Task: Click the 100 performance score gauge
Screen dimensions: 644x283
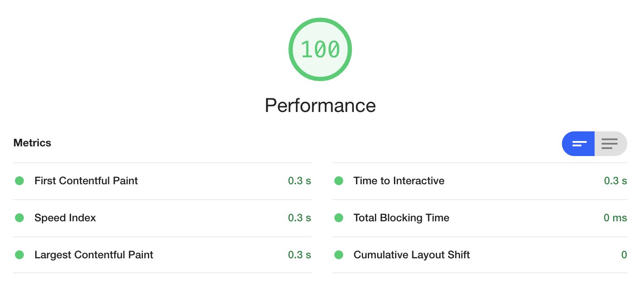Action: coord(320,50)
